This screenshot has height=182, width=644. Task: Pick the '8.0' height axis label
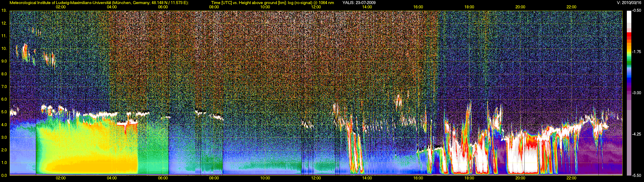click(4, 74)
